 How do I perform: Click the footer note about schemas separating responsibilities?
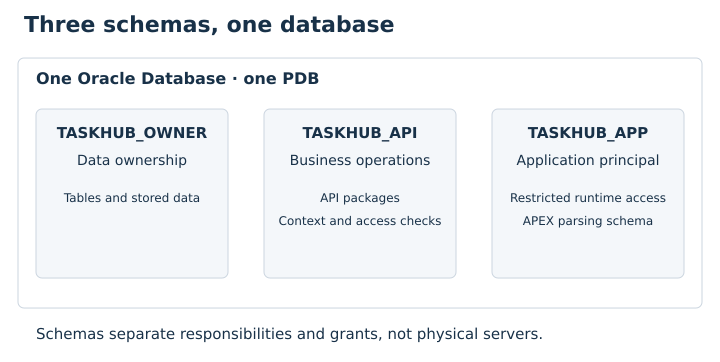[289, 334]
